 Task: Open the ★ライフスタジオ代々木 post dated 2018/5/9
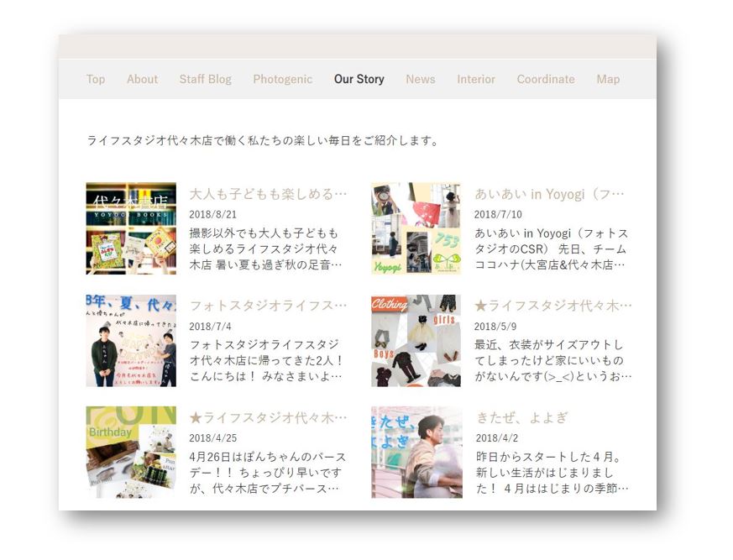pyautogui.click(x=553, y=306)
